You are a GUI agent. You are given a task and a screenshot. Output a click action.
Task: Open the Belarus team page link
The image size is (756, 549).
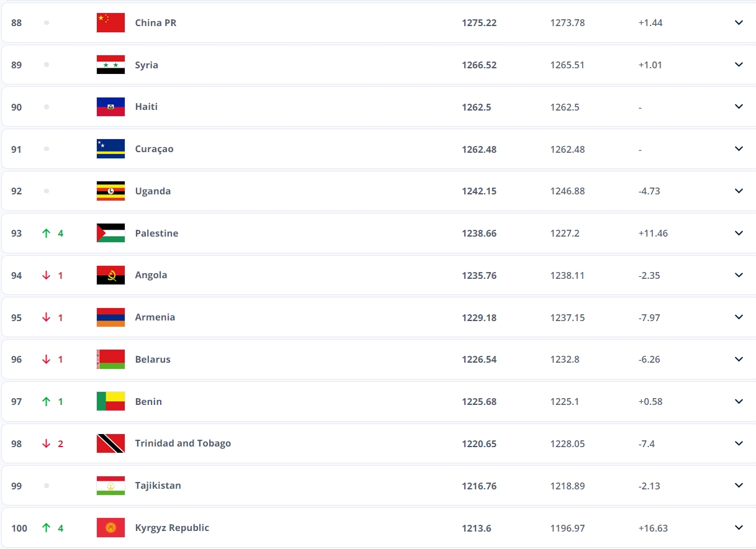tap(153, 359)
